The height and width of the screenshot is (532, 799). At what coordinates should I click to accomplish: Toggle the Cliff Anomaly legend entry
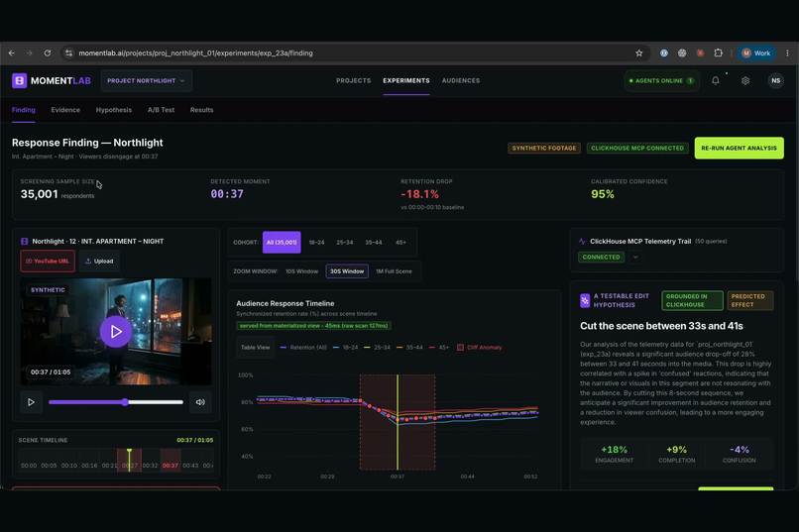[479, 347]
